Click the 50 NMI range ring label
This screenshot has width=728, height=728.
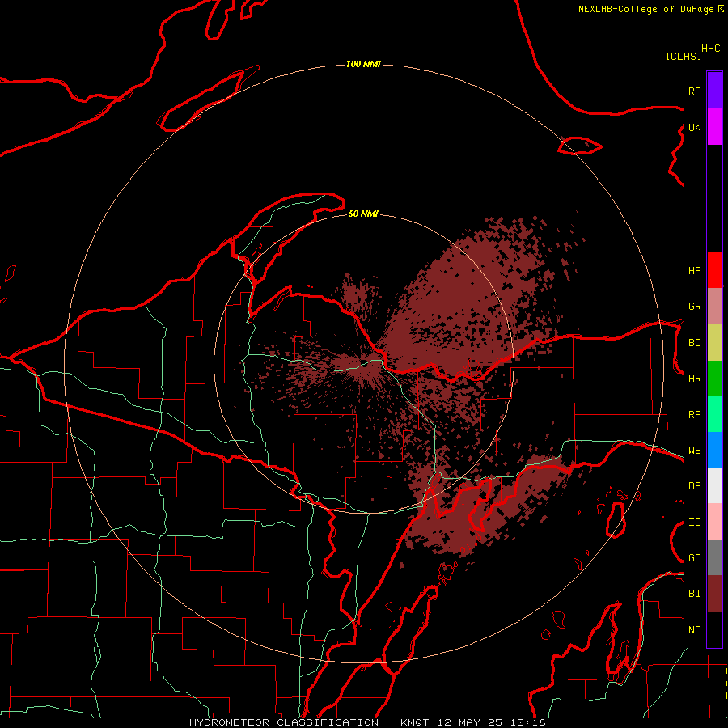[363, 214]
